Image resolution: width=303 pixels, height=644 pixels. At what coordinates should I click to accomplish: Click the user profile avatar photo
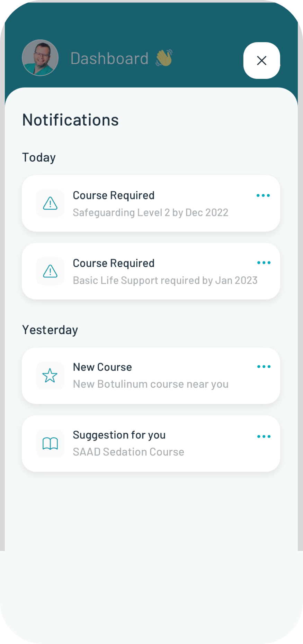40,58
